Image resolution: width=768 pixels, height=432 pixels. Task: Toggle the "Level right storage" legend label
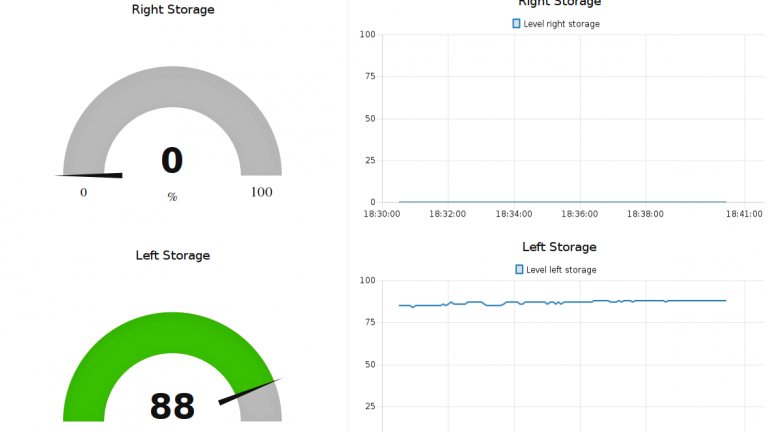click(561, 23)
